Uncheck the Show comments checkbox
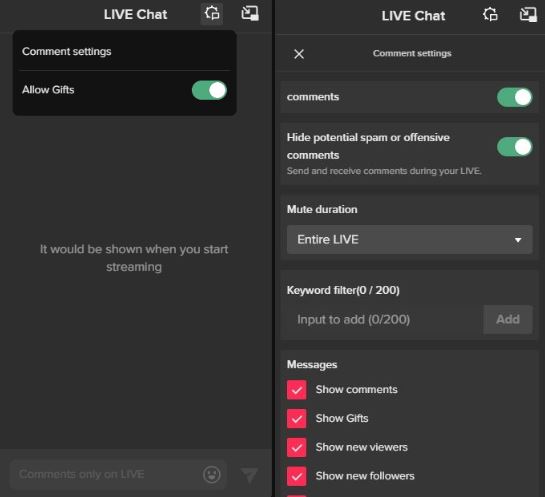This screenshot has height=497, width=545. tap(296, 390)
